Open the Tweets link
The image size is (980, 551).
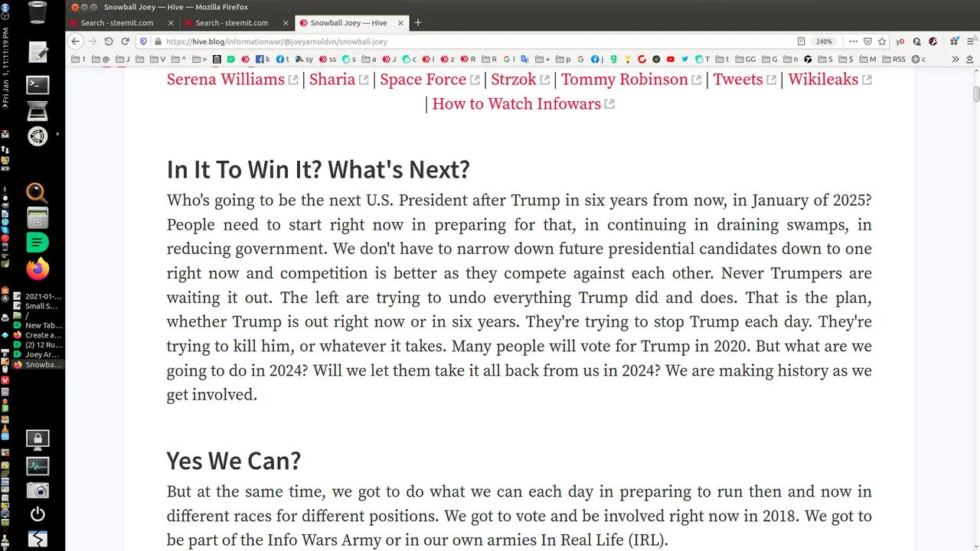(738, 80)
